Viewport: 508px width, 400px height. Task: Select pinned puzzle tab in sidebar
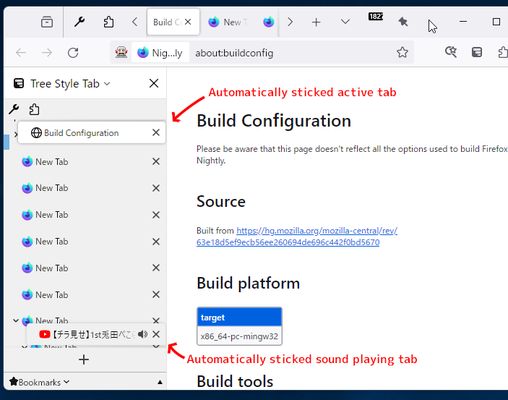coord(34,109)
